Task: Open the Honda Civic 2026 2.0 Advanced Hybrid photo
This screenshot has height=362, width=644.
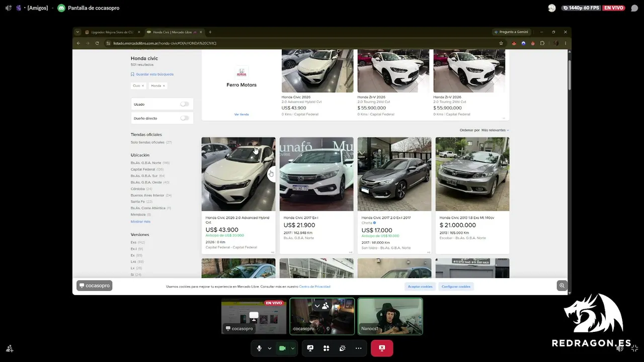Action: [x=238, y=174]
